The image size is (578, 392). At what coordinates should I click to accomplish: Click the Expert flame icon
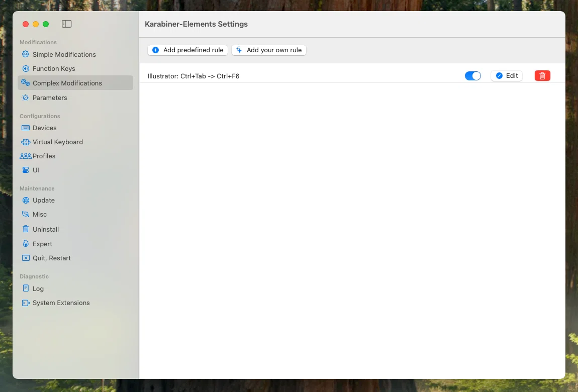[x=26, y=244]
